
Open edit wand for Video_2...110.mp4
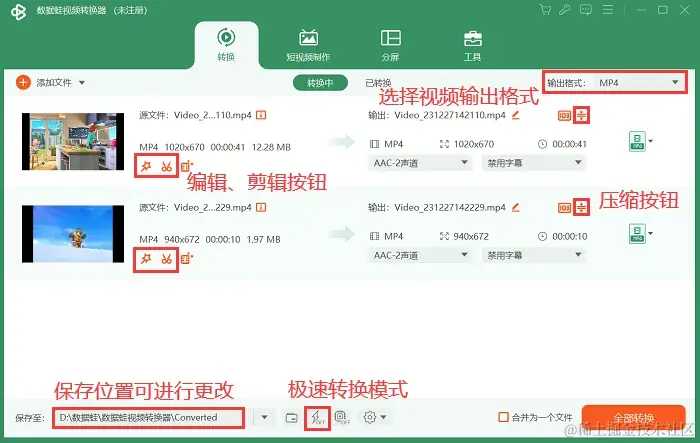click(146, 167)
